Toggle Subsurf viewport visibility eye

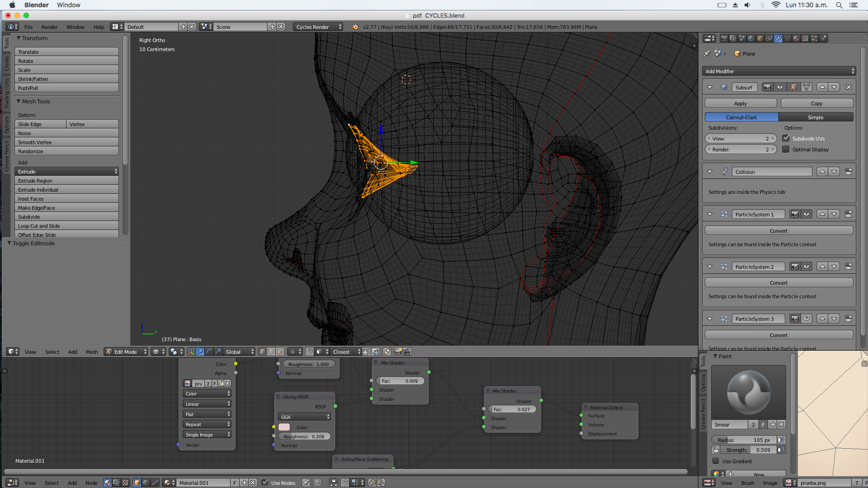pos(780,87)
